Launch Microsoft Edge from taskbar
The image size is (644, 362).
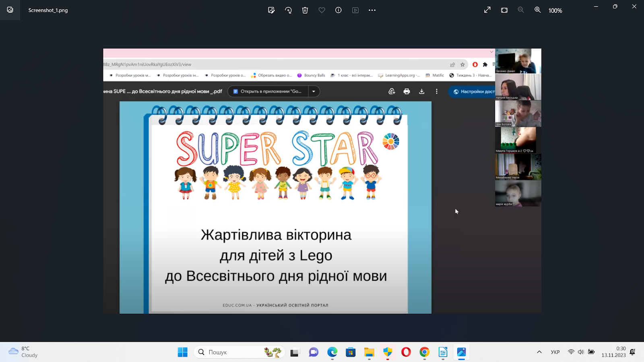[x=332, y=352]
